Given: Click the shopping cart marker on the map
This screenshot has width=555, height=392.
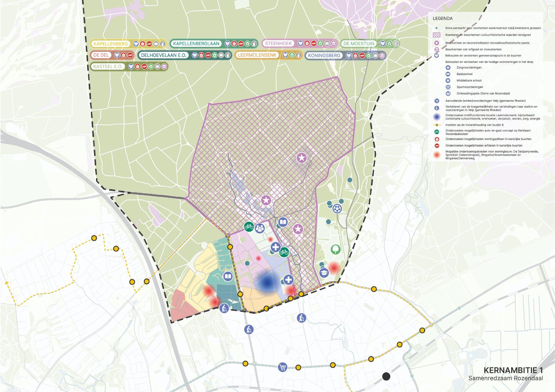Looking at the screenshot, I should [282, 367].
